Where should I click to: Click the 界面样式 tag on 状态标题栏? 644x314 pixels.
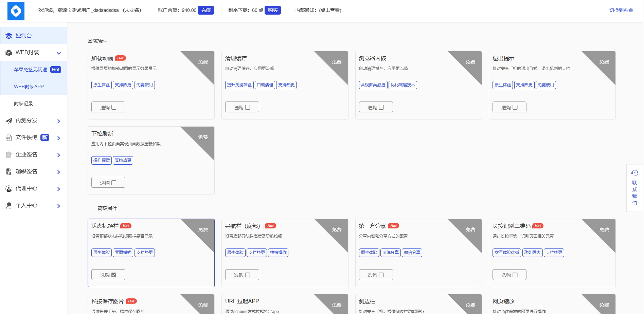coord(123,253)
